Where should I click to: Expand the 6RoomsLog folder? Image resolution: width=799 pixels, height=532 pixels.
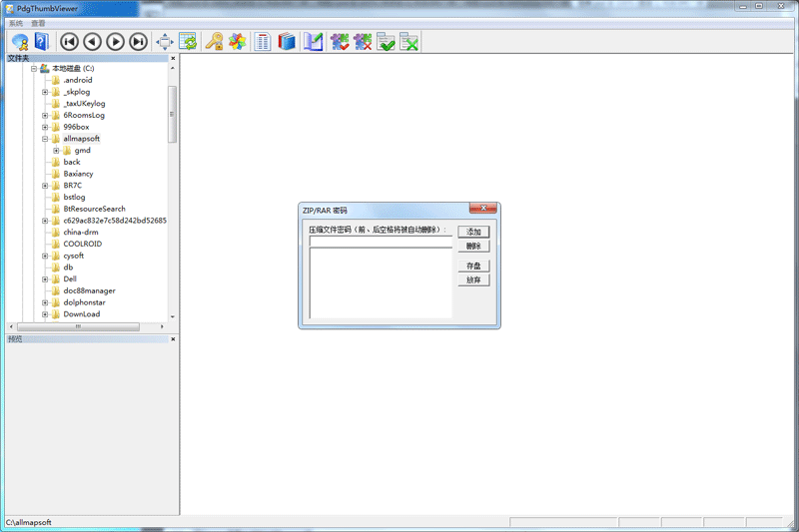click(45, 115)
